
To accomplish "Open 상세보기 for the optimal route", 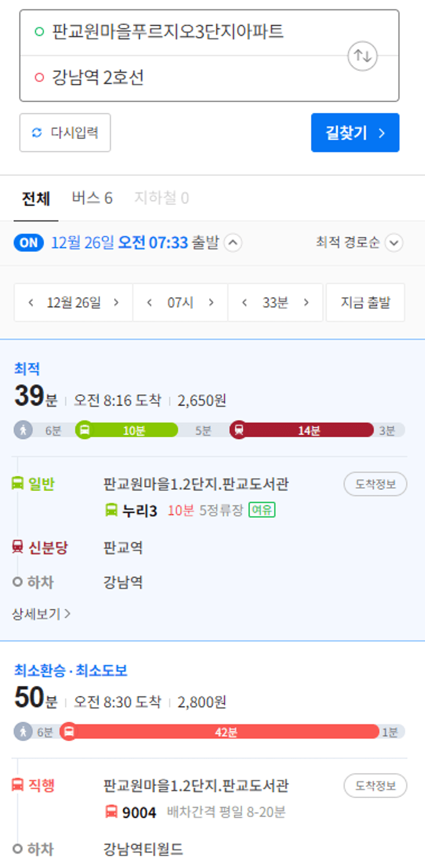I will [x=41, y=613].
